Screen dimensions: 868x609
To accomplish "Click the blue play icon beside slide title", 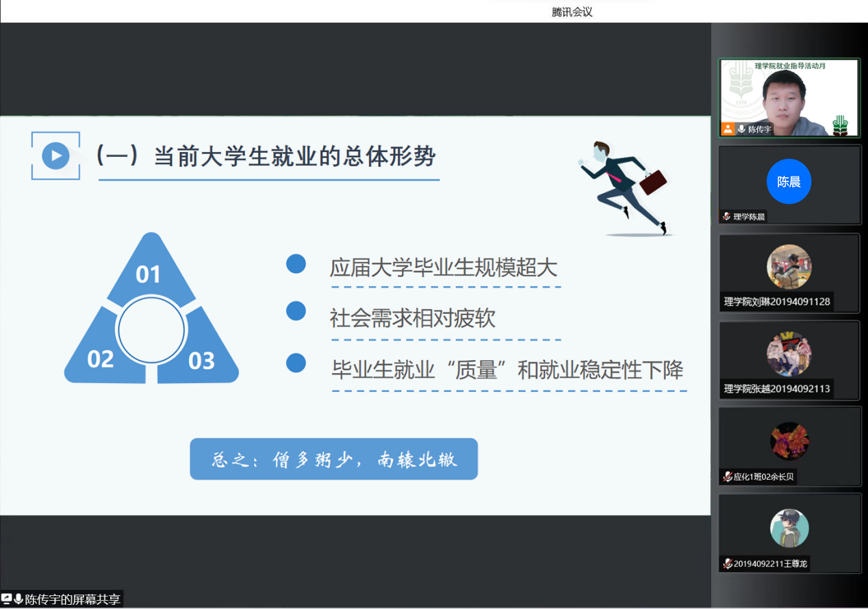I will point(55,156).
